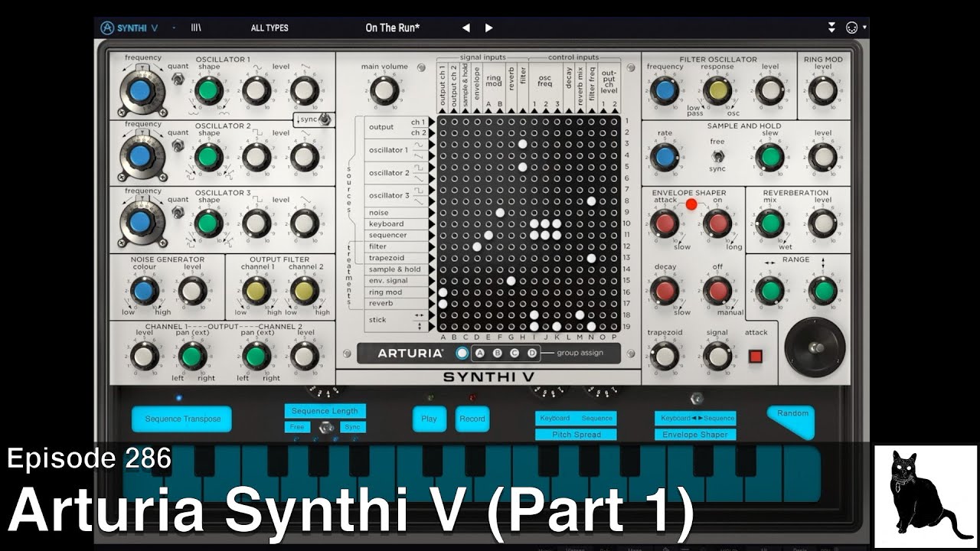The height and width of the screenshot is (551, 980).
Task: Click Envelope Shaper red attack knob
Action: tap(665, 224)
